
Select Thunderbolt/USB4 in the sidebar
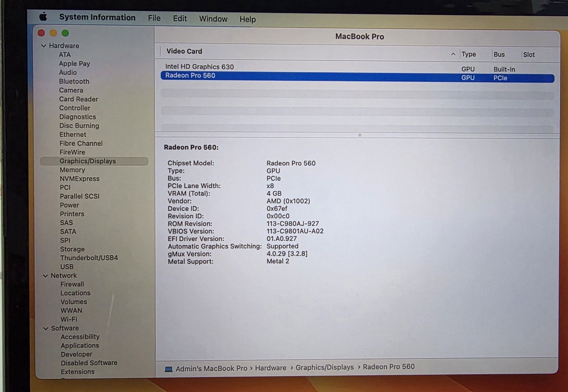point(89,258)
